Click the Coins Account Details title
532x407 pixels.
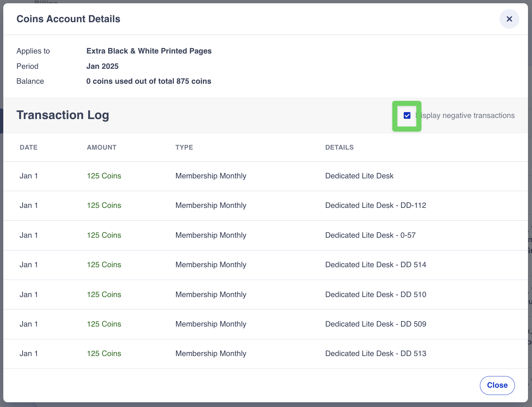[x=69, y=19]
